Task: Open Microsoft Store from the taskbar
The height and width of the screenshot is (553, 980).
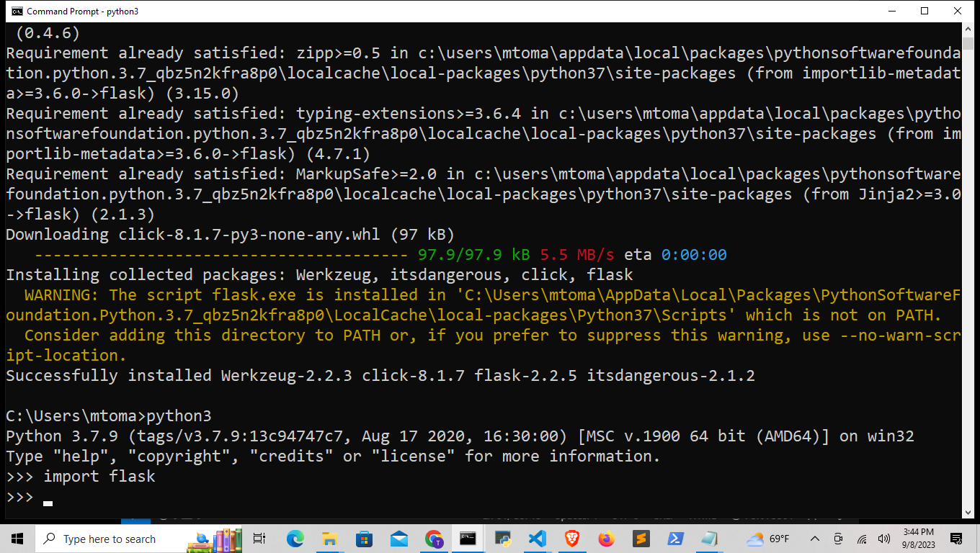Action: pyautogui.click(x=364, y=539)
